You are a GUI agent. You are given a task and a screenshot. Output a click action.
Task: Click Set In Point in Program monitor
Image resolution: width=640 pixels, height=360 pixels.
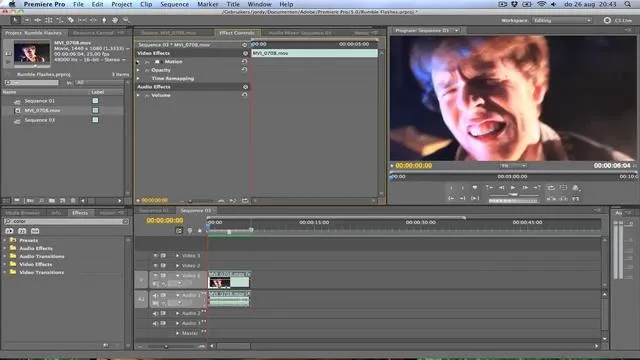click(451, 188)
